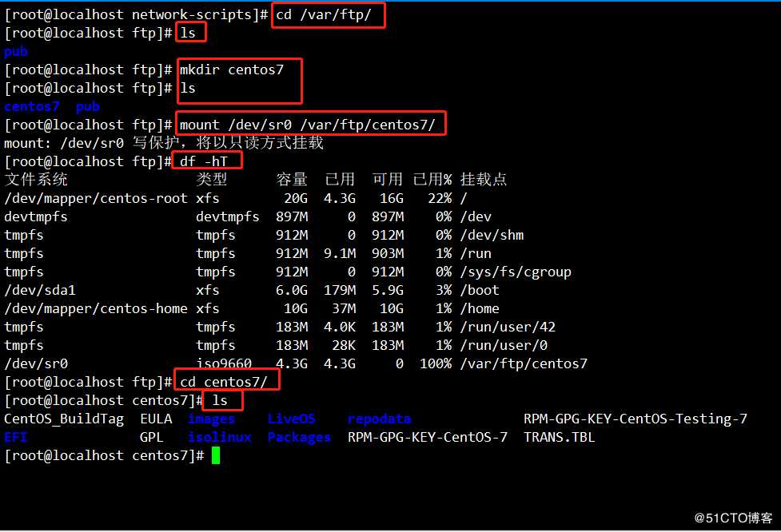This screenshot has height=532, width=781.
Task: Select the blue 'Packages' directory name
Action: (299, 438)
